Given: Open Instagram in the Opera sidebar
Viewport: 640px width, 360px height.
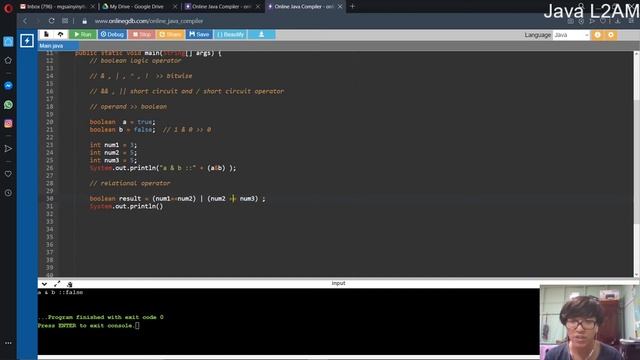Looking at the screenshot, I should [x=8, y=124].
